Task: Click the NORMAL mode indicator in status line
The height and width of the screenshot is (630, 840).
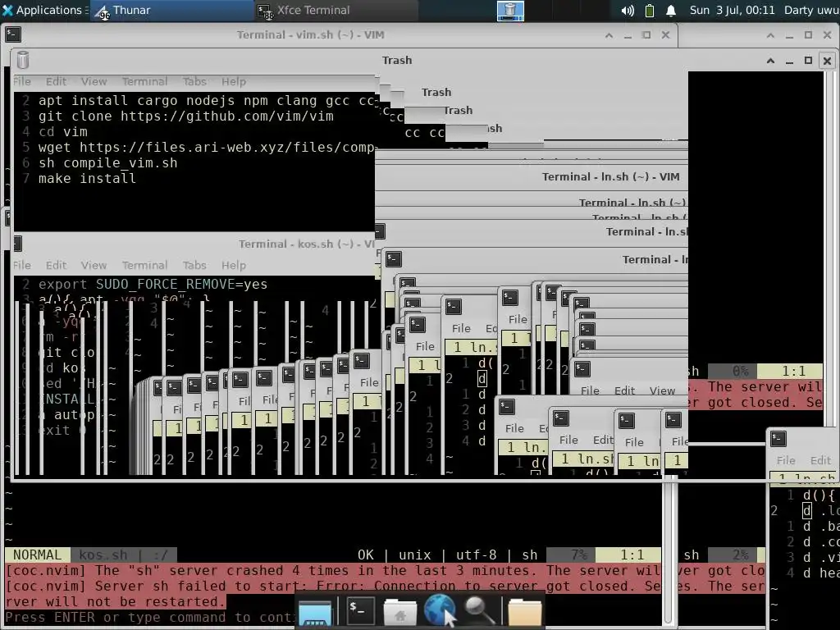Action: tap(37, 555)
